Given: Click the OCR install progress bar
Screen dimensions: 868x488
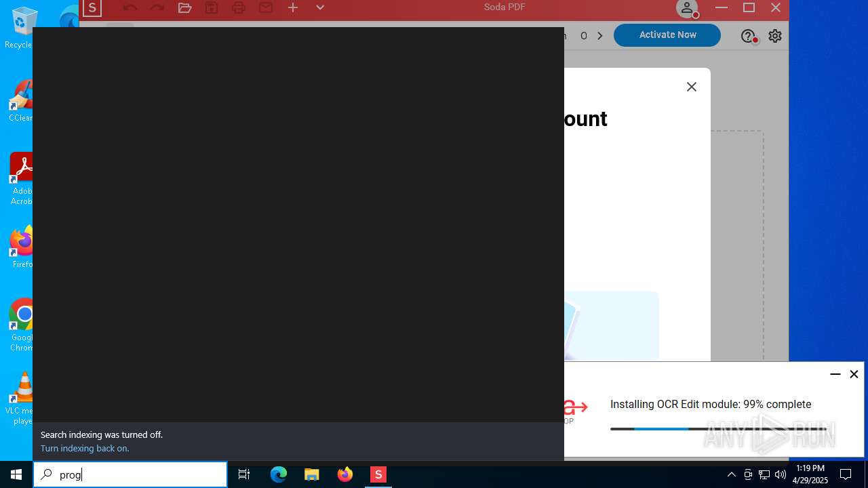Looking at the screenshot, I should tap(718, 428).
